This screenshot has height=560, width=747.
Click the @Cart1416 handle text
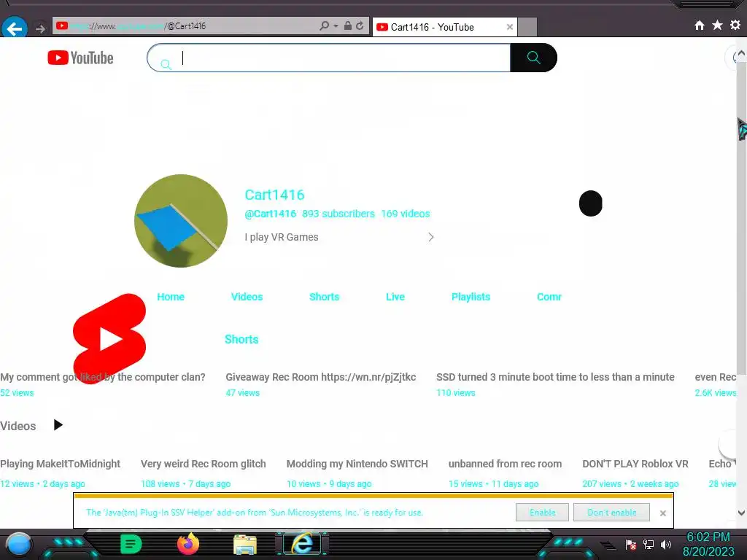click(270, 214)
